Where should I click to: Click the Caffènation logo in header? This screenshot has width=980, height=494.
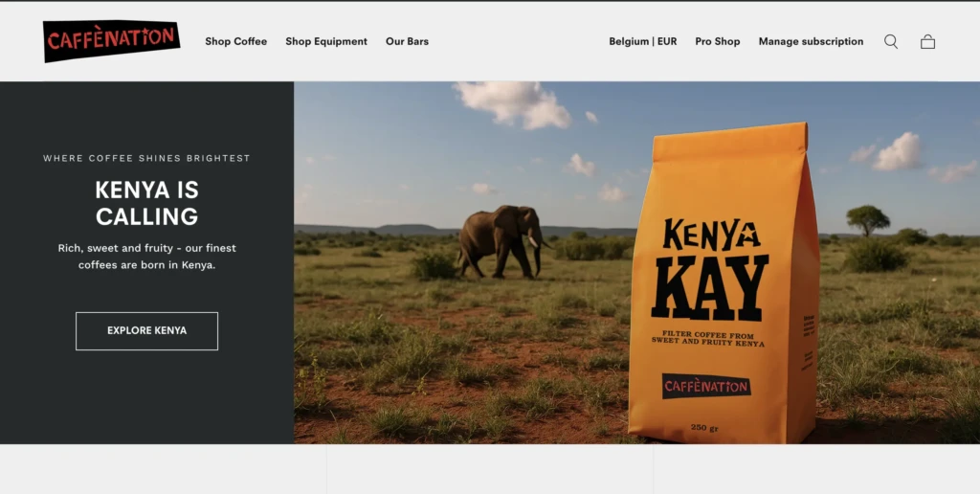tap(111, 40)
